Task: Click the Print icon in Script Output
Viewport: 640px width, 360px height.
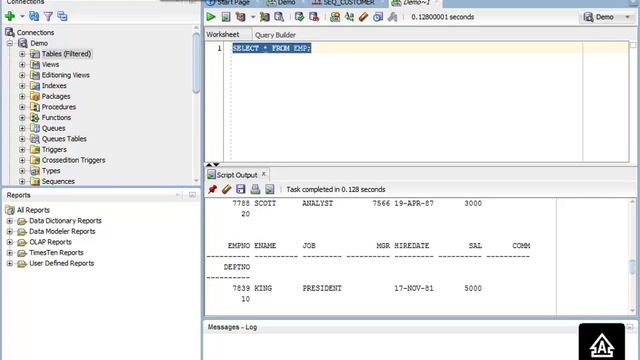Action: click(255, 189)
